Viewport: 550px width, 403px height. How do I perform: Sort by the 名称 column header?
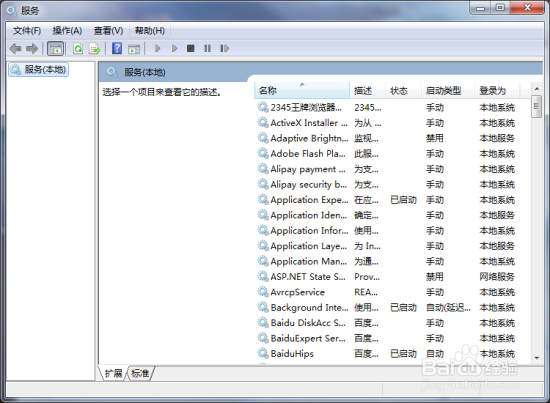point(302,90)
